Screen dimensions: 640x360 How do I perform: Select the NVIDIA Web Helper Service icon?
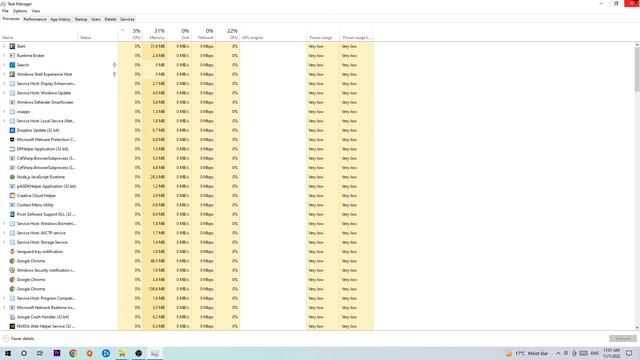click(x=12, y=326)
